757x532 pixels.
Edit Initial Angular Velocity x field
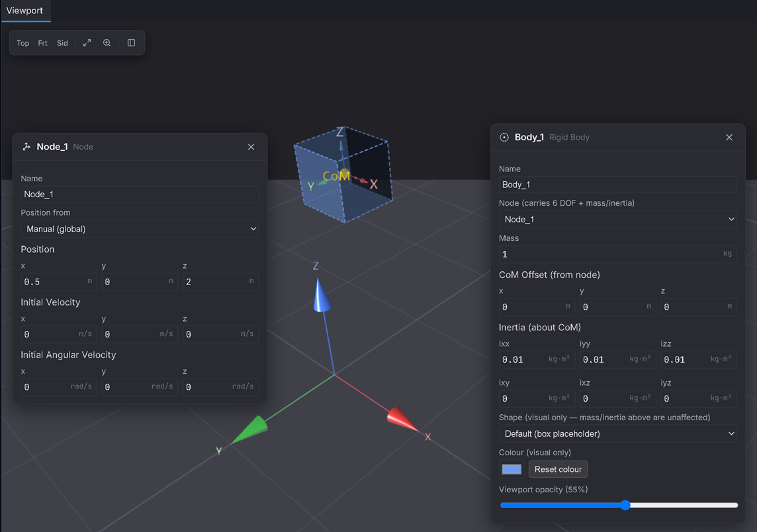[x=58, y=386]
